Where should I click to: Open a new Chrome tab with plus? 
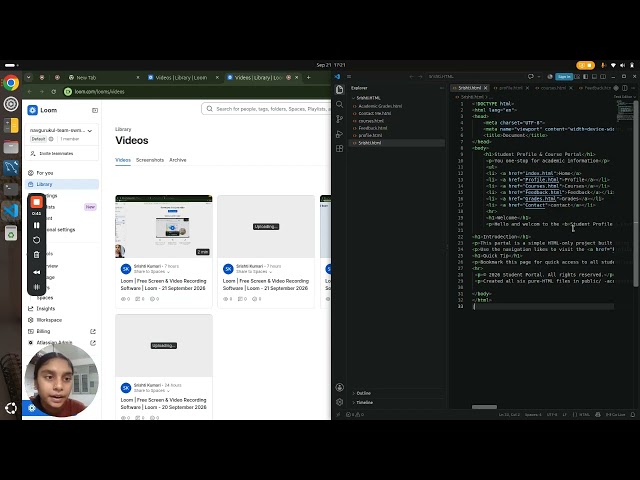pos(309,77)
